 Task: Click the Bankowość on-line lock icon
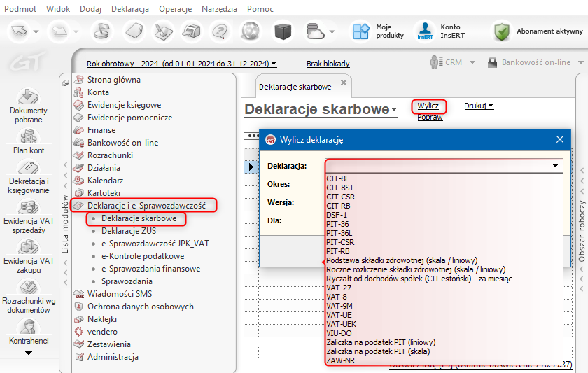pos(492,62)
